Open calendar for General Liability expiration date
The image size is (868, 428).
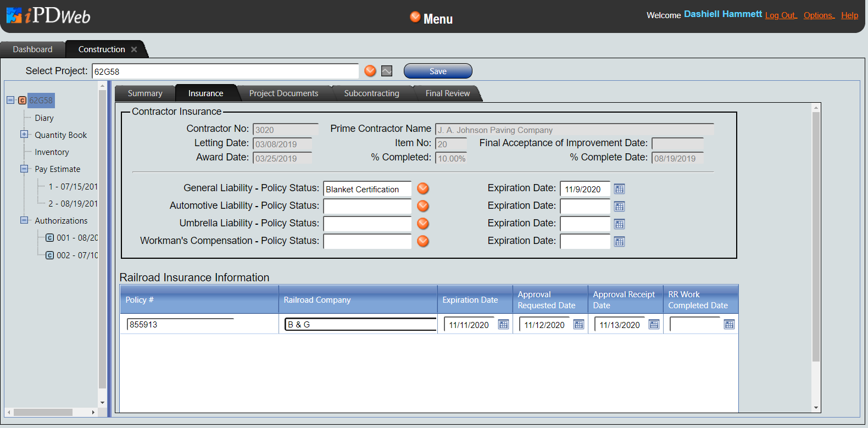pos(619,189)
